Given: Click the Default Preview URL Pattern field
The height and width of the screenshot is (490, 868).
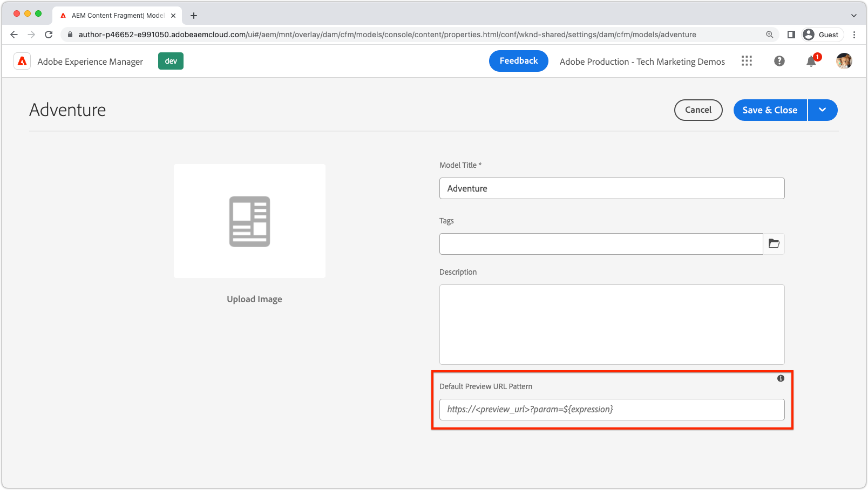Looking at the screenshot, I should (612, 410).
